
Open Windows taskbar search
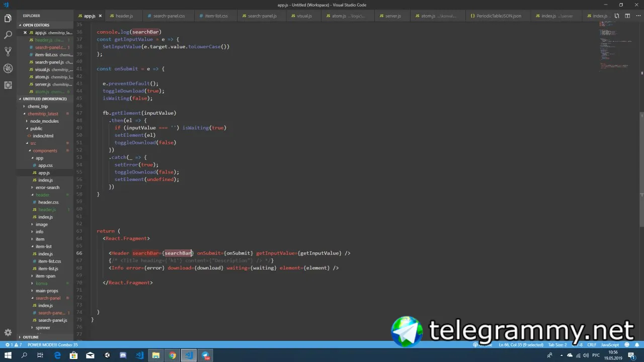(x=24, y=355)
